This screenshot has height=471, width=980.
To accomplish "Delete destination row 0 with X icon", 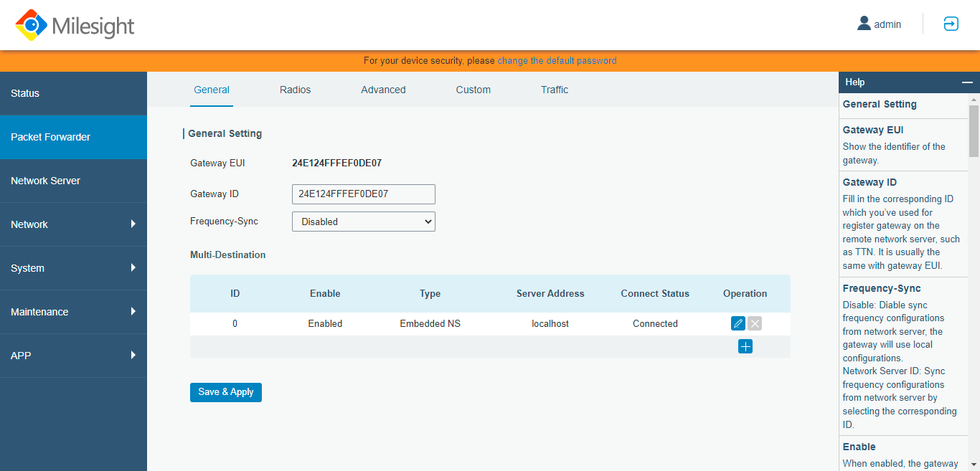I will [755, 323].
